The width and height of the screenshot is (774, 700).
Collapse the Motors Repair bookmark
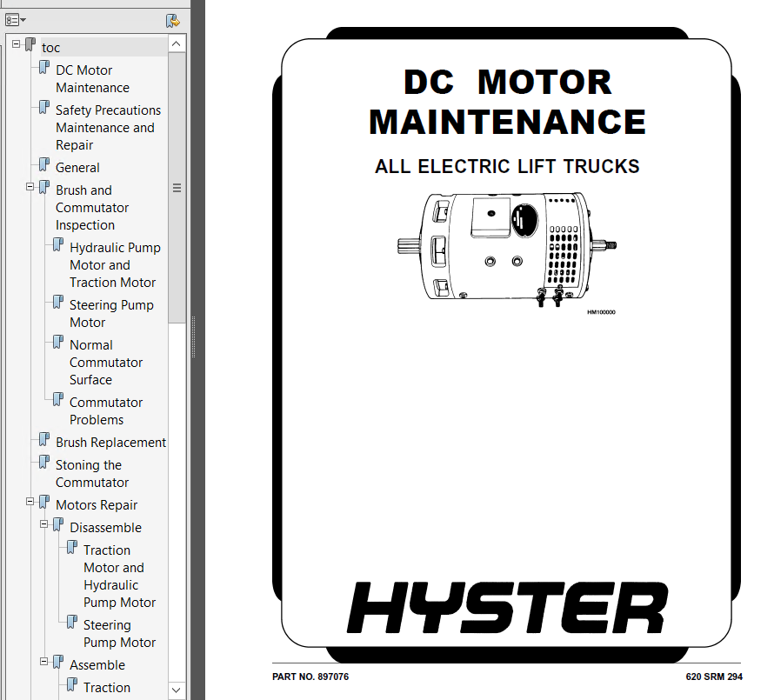[x=30, y=502]
